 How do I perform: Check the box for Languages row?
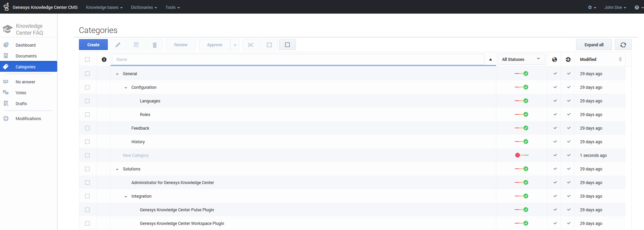coord(87,101)
